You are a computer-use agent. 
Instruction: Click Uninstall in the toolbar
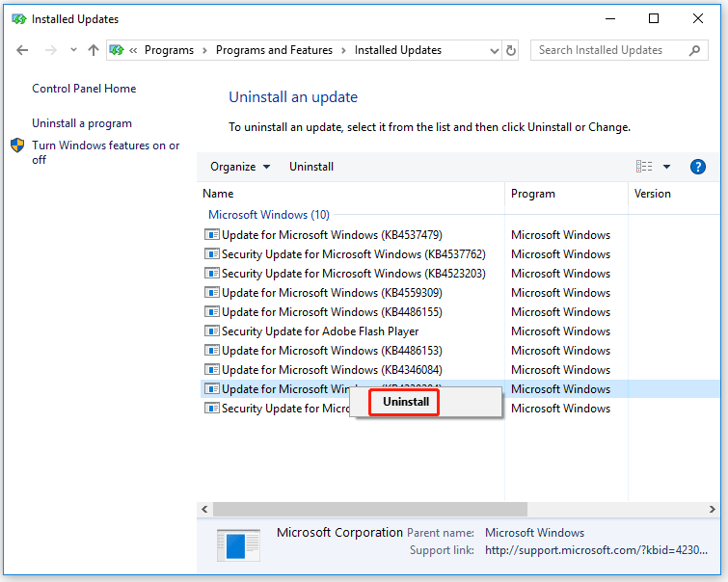311,167
